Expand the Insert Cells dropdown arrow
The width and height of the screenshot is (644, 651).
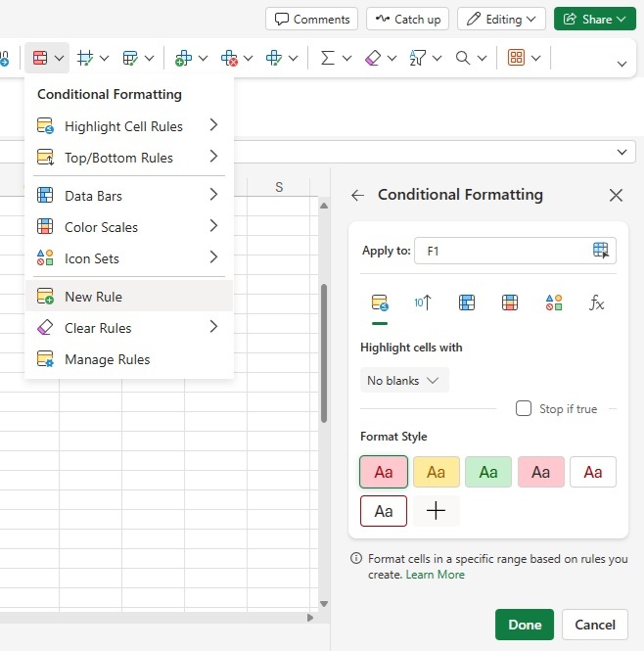(x=203, y=58)
